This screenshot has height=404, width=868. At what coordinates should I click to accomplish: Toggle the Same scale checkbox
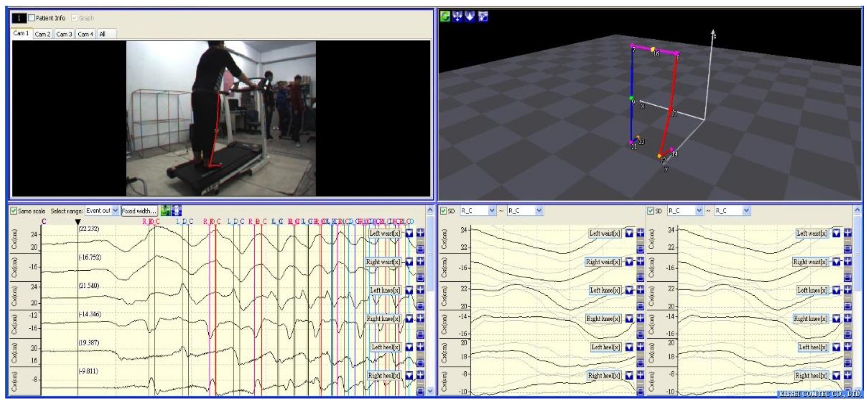pyautogui.click(x=13, y=211)
